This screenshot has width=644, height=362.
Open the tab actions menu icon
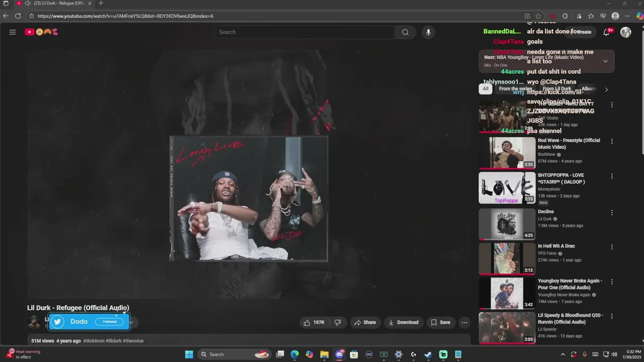click(x=6, y=4)
